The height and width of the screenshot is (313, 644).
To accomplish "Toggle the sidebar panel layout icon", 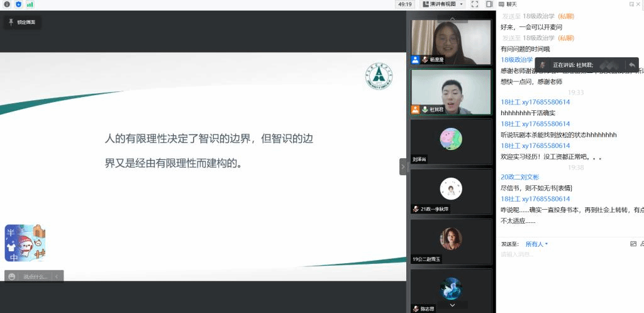I will pyautogui.click(x=489, y=4).
